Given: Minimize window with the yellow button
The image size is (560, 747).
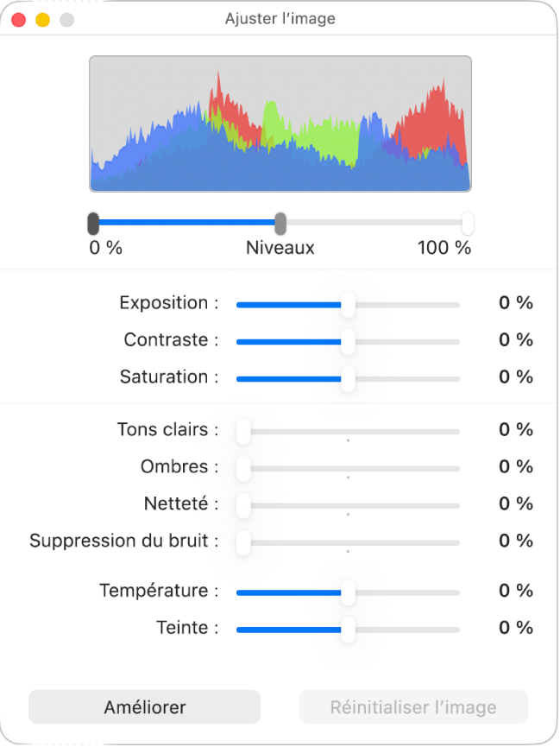Looking at the screenshot, I should point(43,20).
